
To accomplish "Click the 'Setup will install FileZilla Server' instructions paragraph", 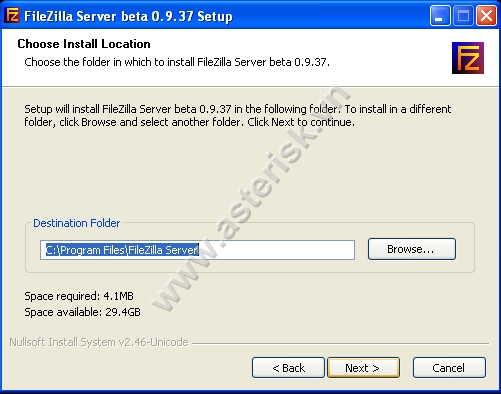I will pyautogui.click(x=237, y=115).
